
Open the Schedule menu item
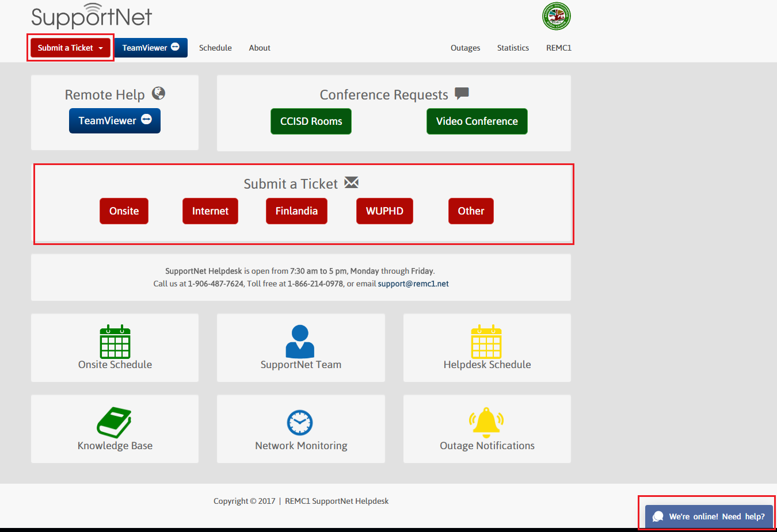[215, 48]
